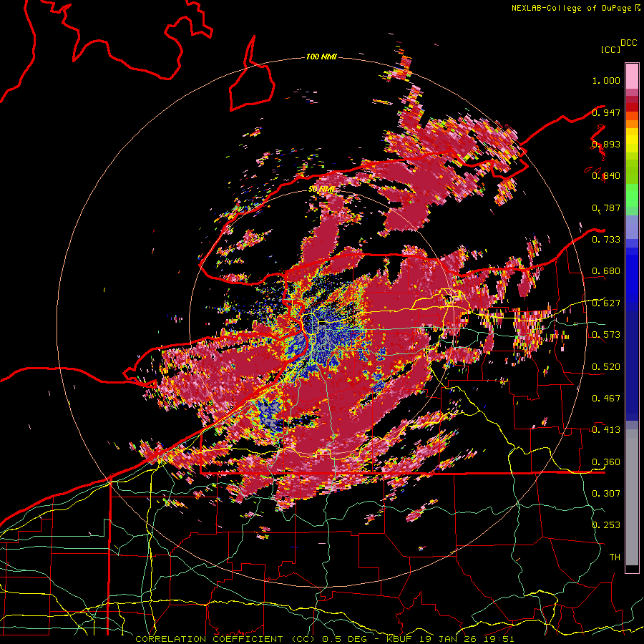Click the TH threshold label on the scale
This screenshot has width=644, height=644.
click(x=615, y=557)
